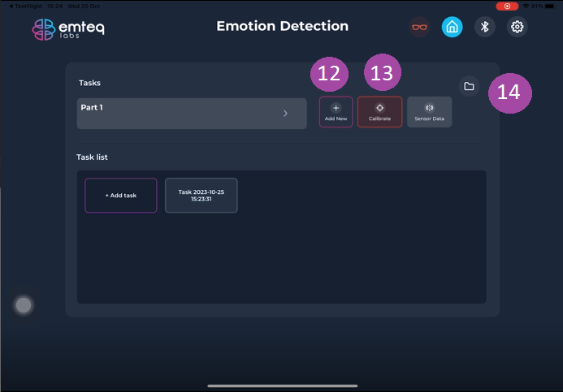Click the + Add task button
The width and height of the screenshot is (563, 392).
[120, 196]
